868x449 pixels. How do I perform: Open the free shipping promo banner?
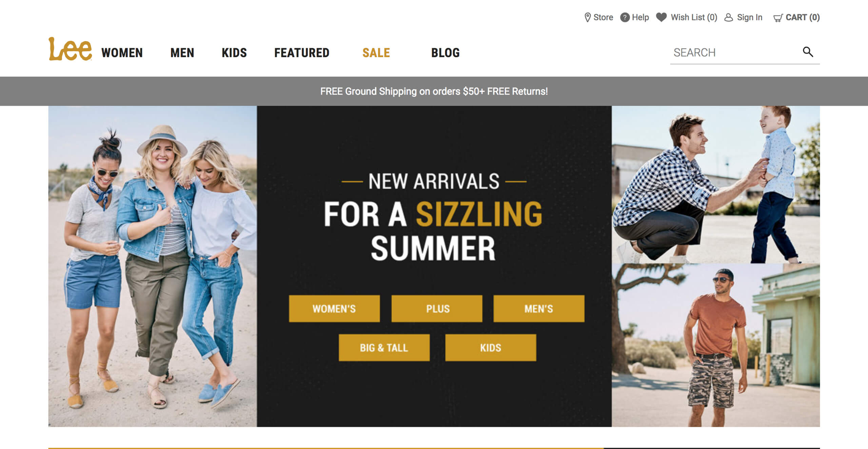click(x=434, y=91)
